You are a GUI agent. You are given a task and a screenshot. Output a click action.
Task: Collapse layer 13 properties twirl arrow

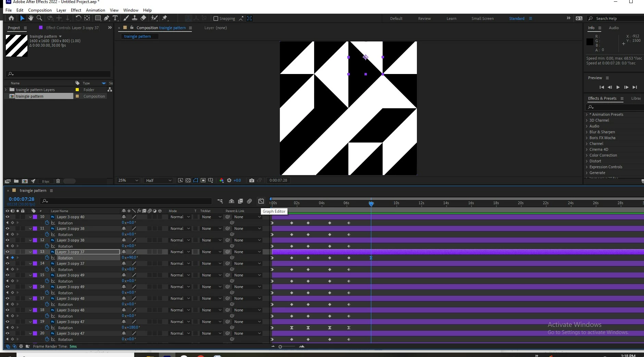tap(30, 252)
